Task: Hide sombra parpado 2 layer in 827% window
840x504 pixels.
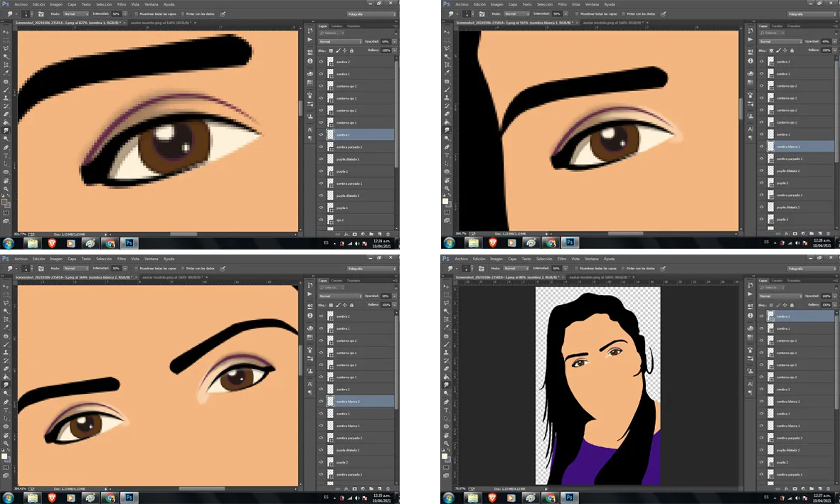Action: click(321, 146)
